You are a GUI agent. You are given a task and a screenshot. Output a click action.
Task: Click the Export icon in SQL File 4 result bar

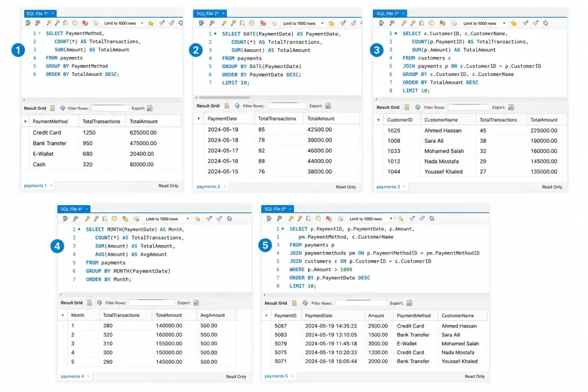(196, 303)
